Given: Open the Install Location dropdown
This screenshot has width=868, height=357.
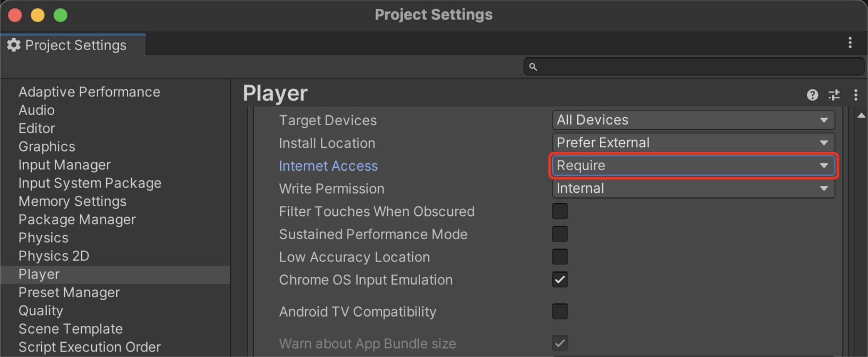Looking at the screenshot, I should tap(693, 143).
